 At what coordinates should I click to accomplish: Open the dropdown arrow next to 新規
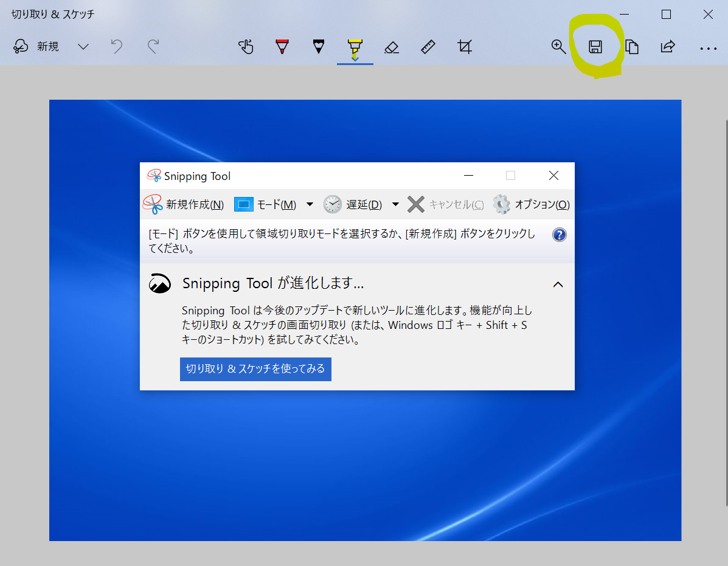[x=83, y=46]
